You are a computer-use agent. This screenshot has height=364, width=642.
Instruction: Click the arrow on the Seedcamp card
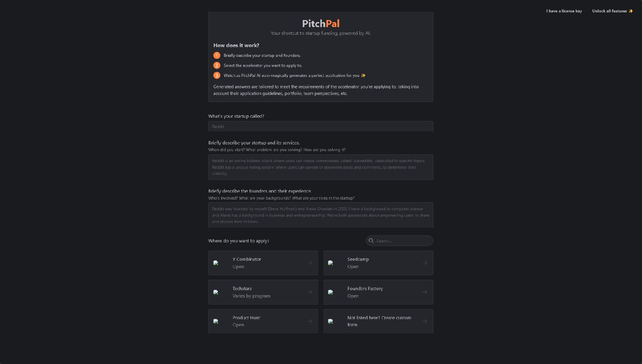[x=425, y=263]
